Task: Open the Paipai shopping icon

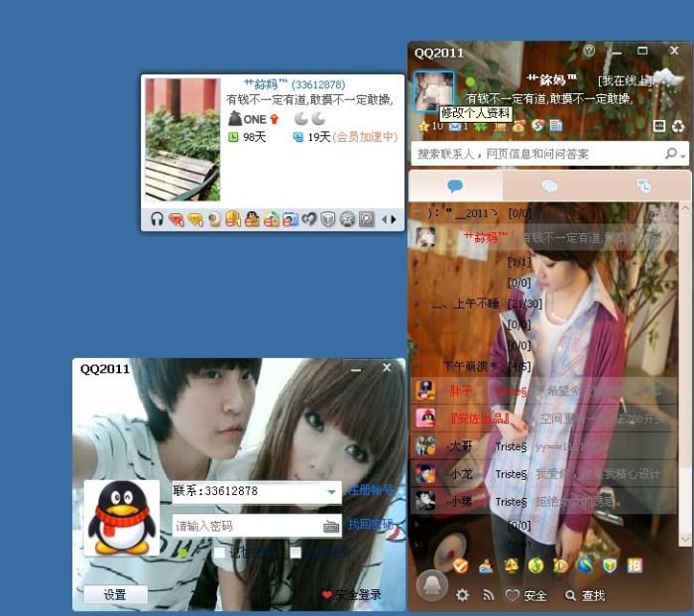Action: point(635,565)
